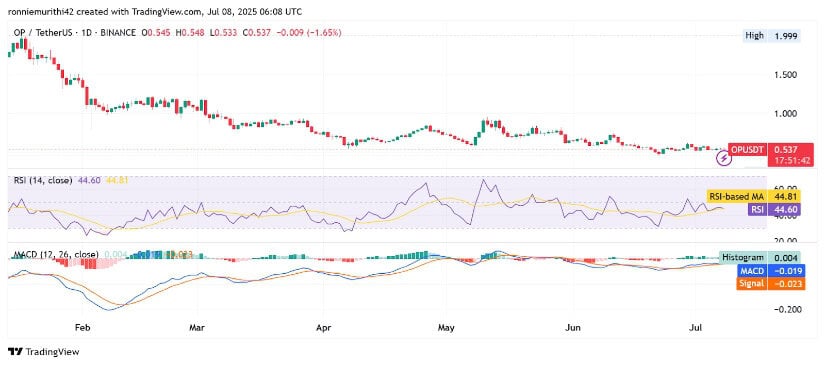825x365 pixels.
Task: Click the blue MACD -0.019 label
Action: point(771,271)
